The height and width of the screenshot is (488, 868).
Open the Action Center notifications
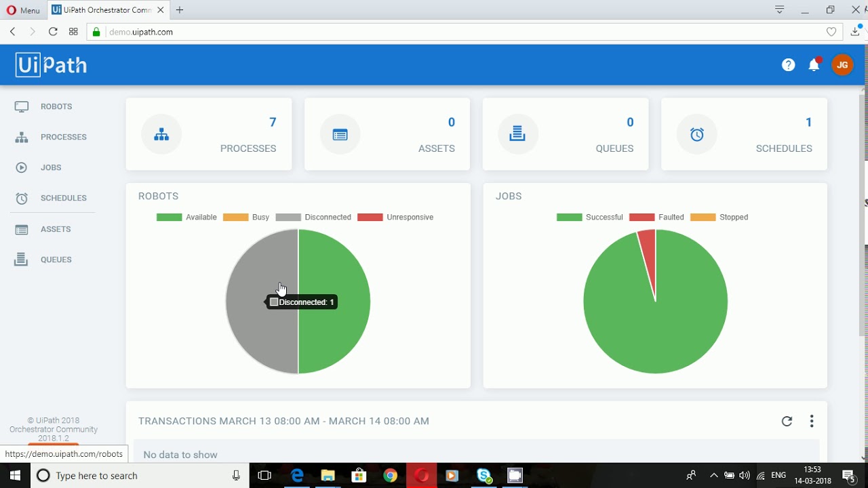848,475
